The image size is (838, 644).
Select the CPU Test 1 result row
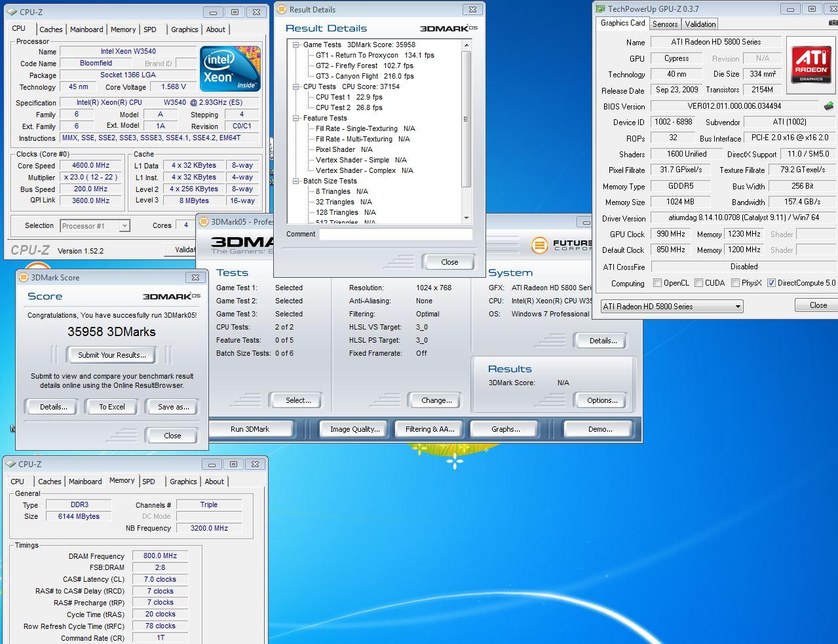pos(349,98)
